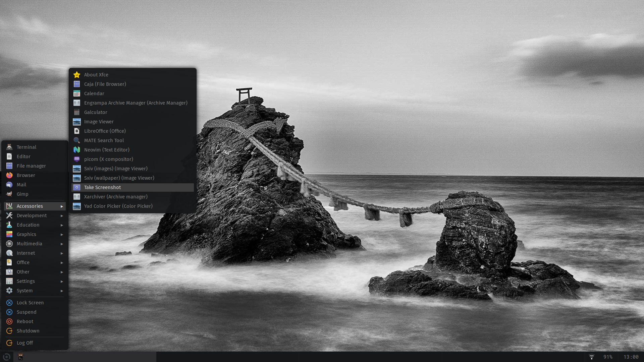Expand the Internet submenu arrow
644x362 pixels.
[x=62, y=253]
